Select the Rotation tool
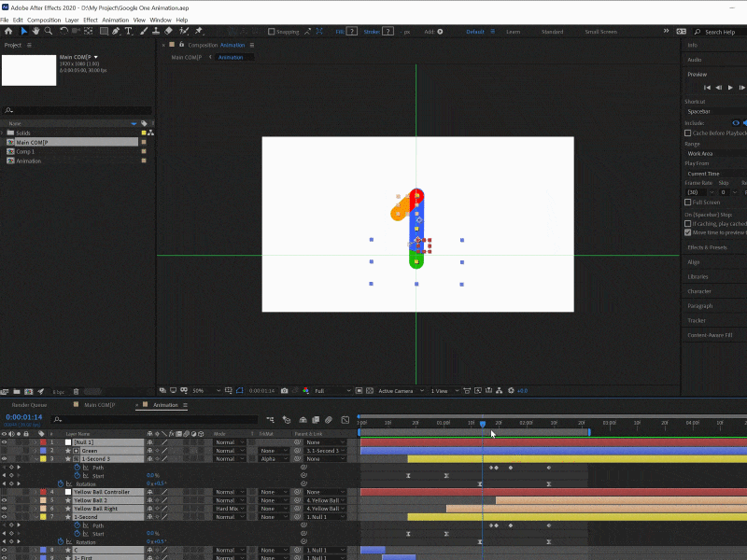Screen dimensions: 747x560 [x=63, y=31]
